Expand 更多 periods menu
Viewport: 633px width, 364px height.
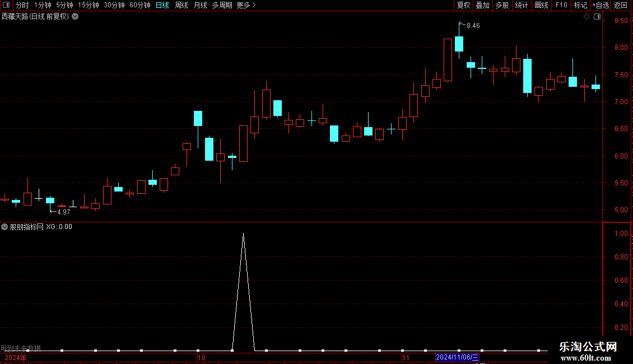(246, 5)
